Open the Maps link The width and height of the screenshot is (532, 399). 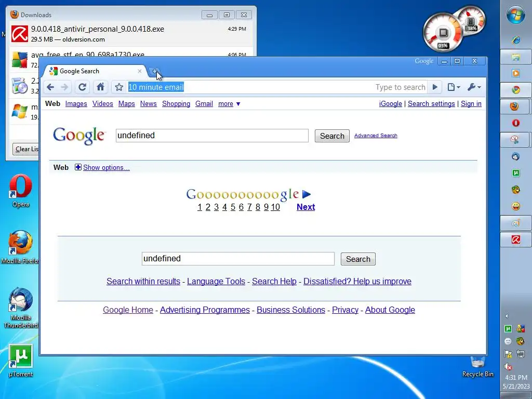click(x=127, y=104)
